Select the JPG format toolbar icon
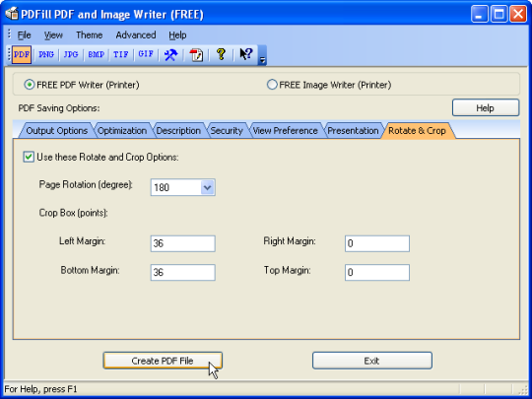532x399 pixels. tap(71, 54)
